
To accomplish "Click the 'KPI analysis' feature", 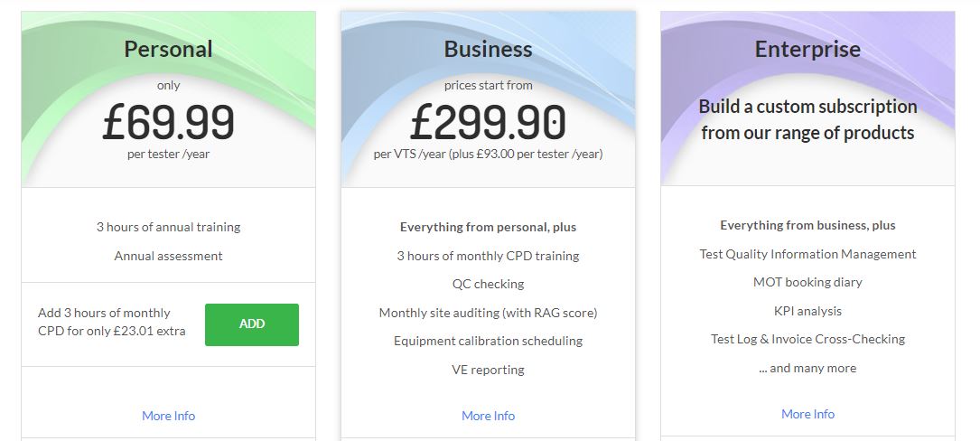I will tap(807, 311).
